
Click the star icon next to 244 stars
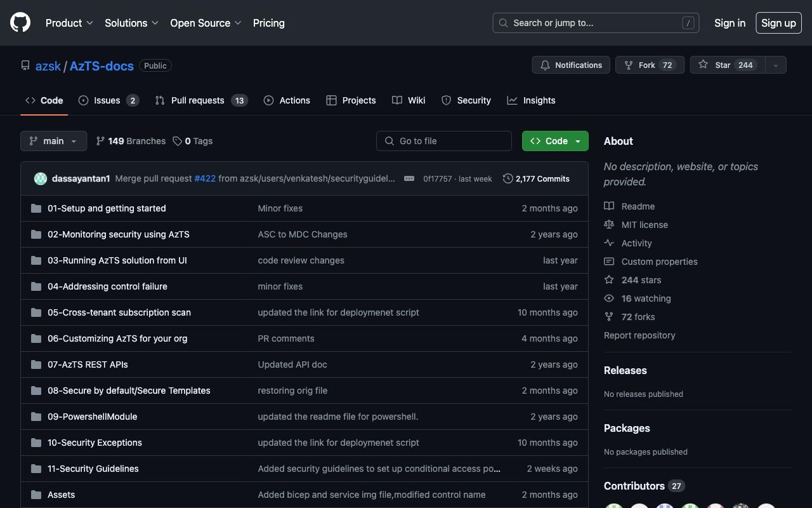(609, 280)
